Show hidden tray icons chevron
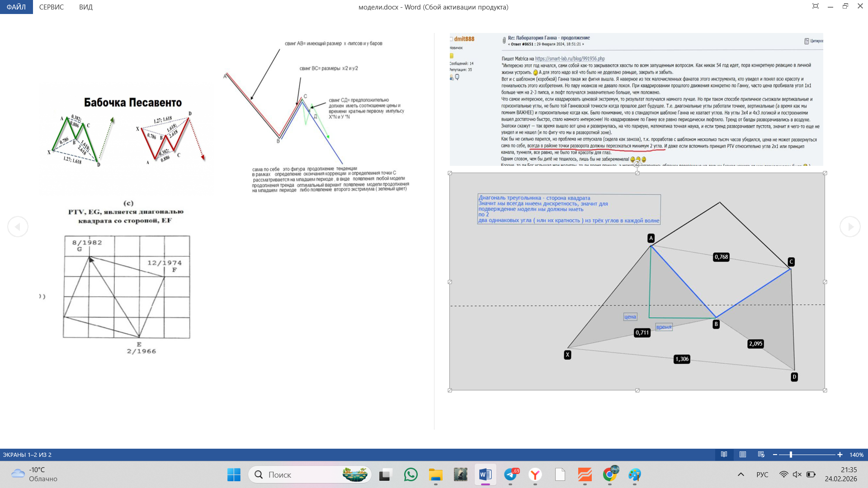The width and height of the screenshot is (868, 488). click(741, 474)
